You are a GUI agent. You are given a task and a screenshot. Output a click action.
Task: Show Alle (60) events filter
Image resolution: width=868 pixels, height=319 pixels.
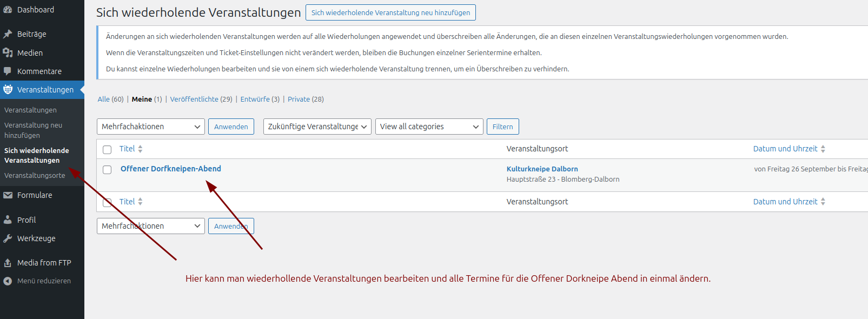(110, 99)
